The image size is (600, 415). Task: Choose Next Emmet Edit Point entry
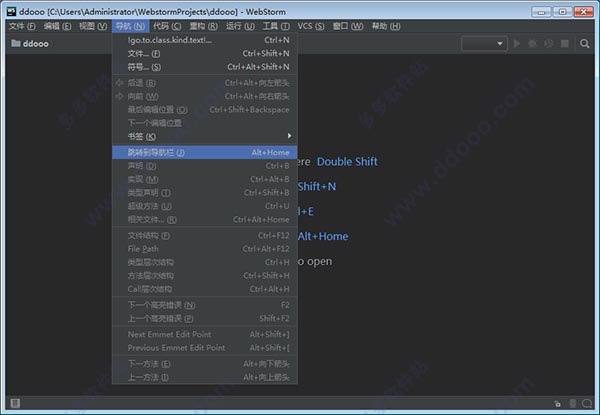pyautogui.click(x=205, y=334)
